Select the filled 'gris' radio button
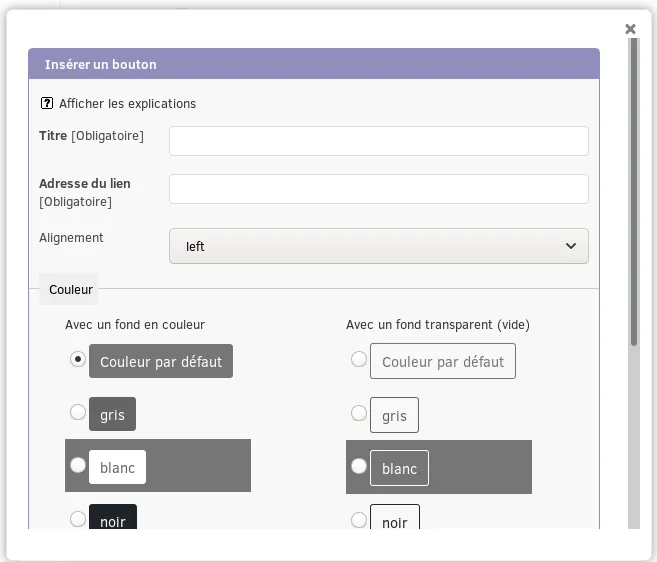 click(x=78, y=412)
